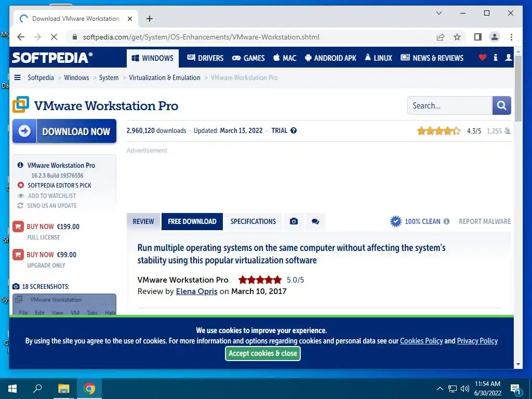Click the info icon next to 100% CLEAN
The width and height of the screenshot is (532, 399).
(x=446, y=221)
